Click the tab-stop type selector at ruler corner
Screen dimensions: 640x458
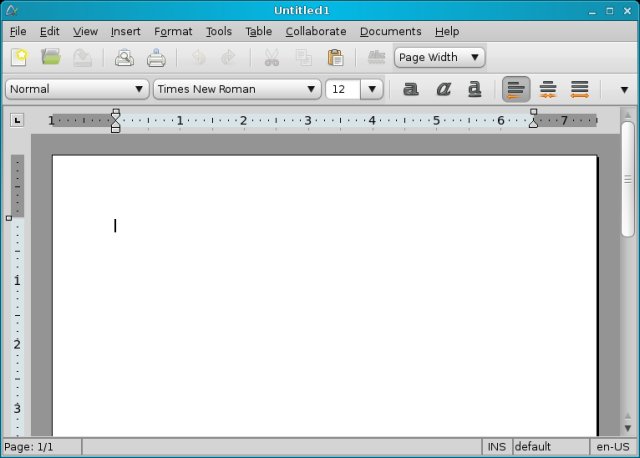[x=17, y=120]
